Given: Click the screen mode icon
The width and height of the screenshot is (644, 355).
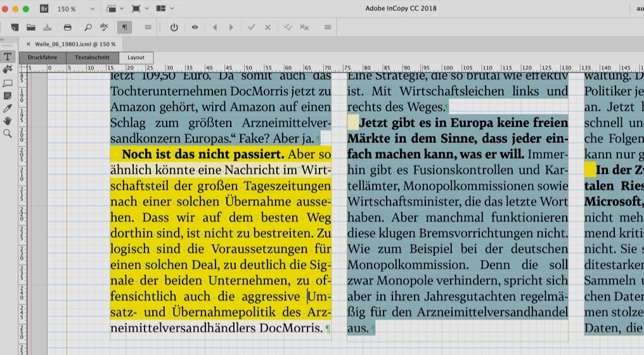Looking at the screenshot, I should pyautogui.click(x=136, y=9).
